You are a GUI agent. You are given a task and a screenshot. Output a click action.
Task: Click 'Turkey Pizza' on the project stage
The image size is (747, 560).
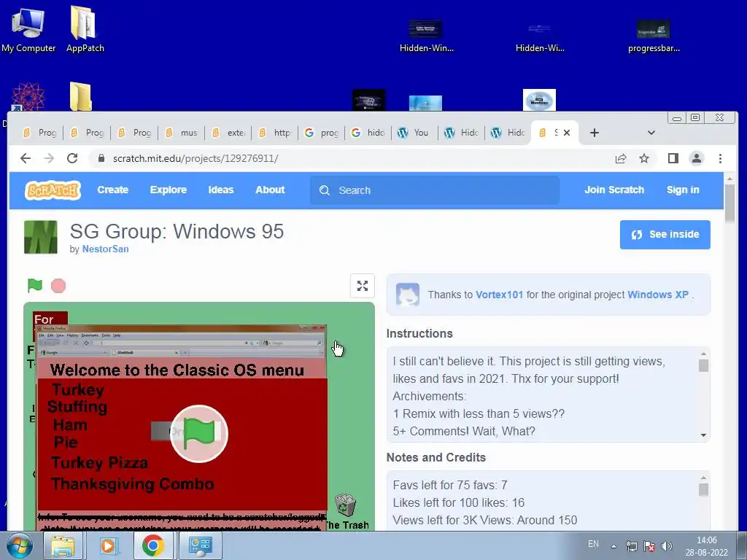pyautogui.click(x=99, y=462)
